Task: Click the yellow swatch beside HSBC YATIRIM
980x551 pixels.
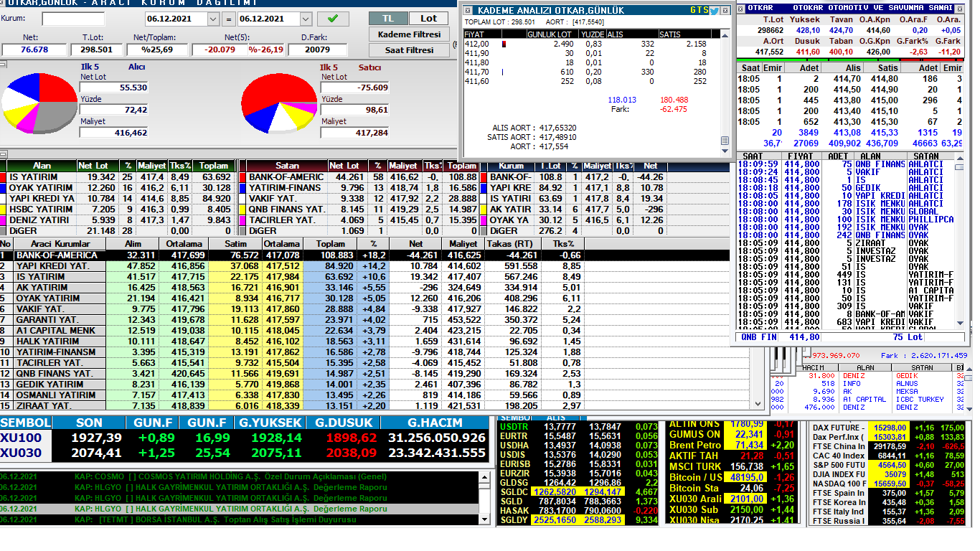Action: (4, 209)
